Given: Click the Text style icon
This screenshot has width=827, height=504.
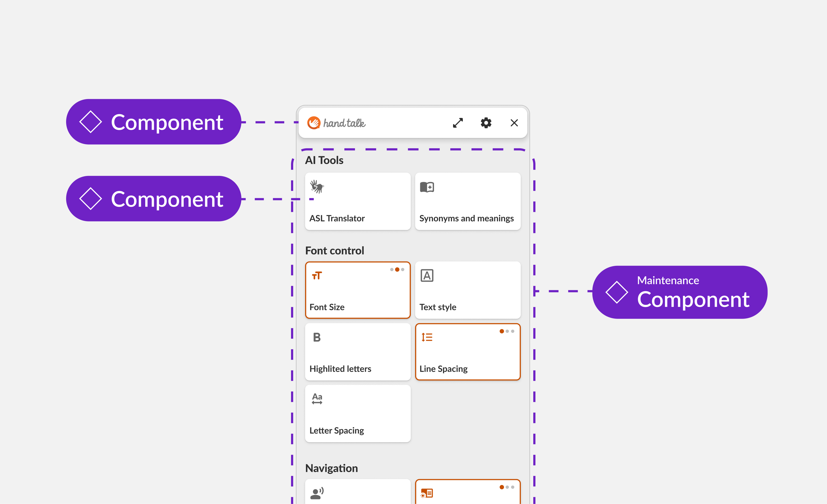Looking at the screenshot, I should (427, 276).
